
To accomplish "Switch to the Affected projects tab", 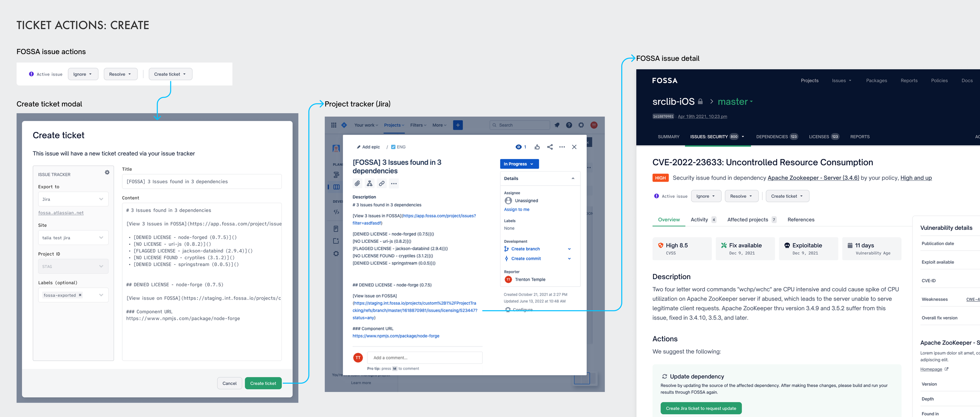I will click(751, 220).
